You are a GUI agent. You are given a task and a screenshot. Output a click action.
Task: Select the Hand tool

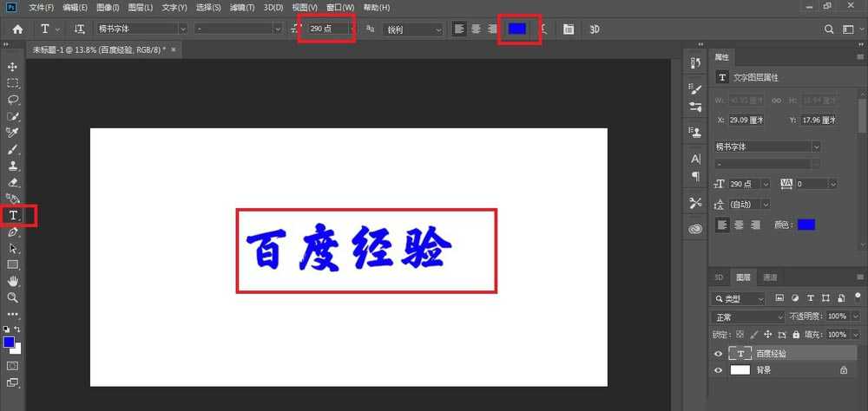[13, 281]
